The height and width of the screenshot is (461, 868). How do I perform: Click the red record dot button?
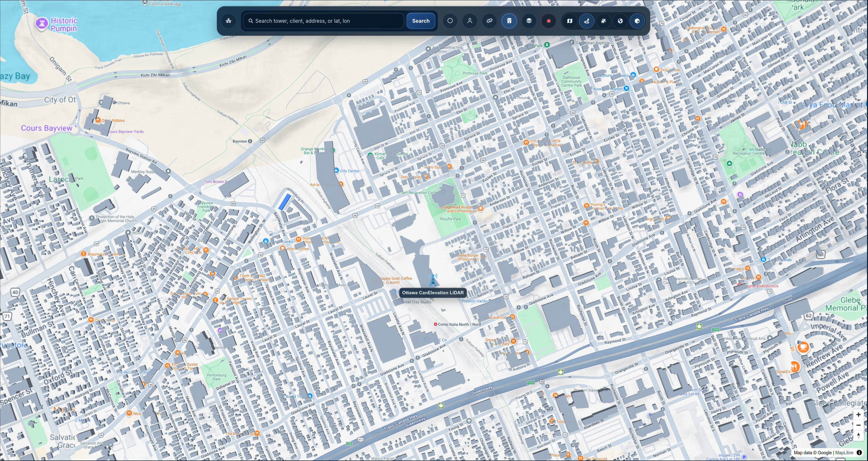(549, 21)
